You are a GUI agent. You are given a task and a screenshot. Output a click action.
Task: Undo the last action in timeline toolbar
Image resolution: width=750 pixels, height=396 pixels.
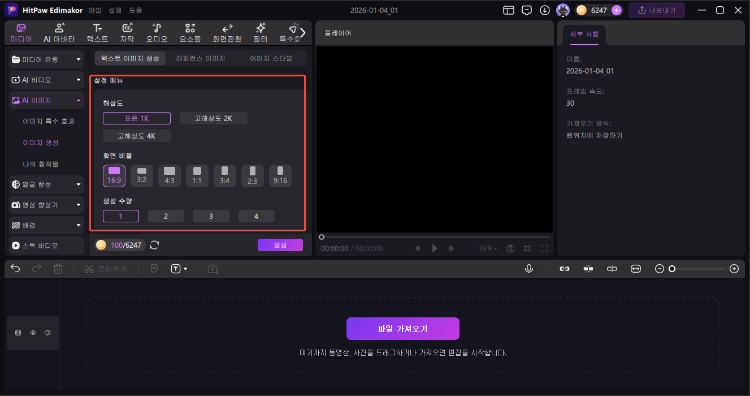tap(15, 269)
